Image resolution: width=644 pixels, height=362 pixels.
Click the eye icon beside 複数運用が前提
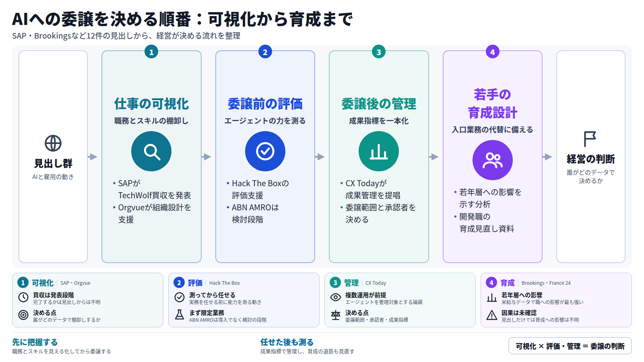tap(336, 297)
